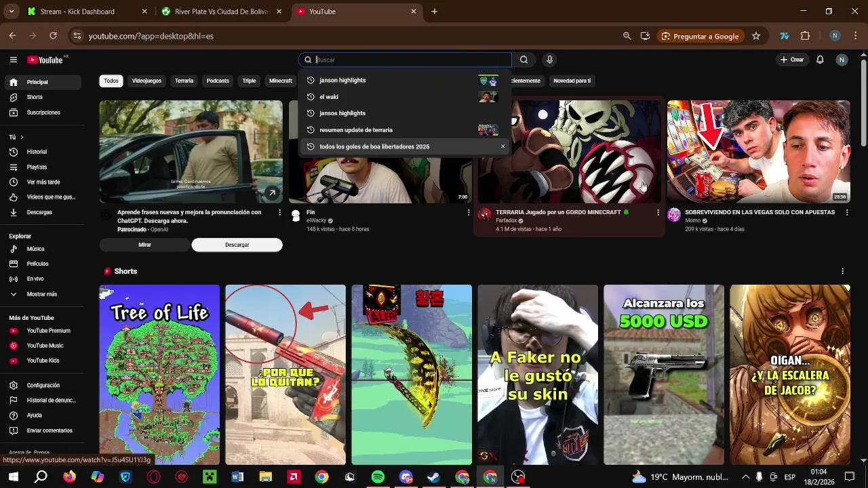Open Spotify from the taskbar
Screen dimensions: 868x488
(378, 477)
